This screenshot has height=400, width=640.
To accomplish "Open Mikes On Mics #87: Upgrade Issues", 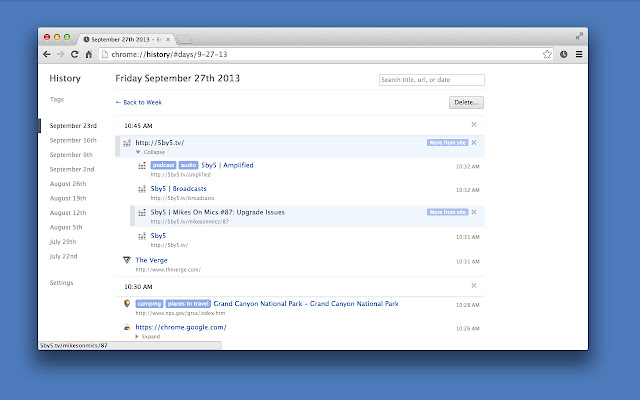I will tap(218, 212).
